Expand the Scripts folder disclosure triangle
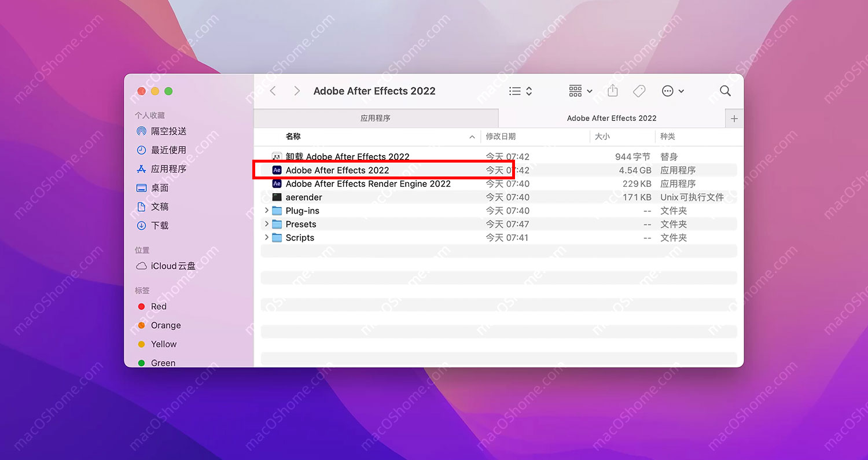Image resolution: width=868 pixels, height=460 pixels. point(266,237)
